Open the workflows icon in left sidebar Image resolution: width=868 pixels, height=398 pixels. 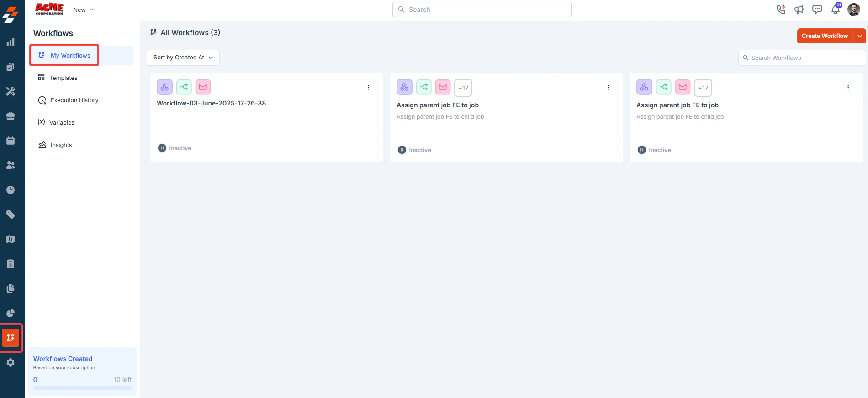pos(11,338)
